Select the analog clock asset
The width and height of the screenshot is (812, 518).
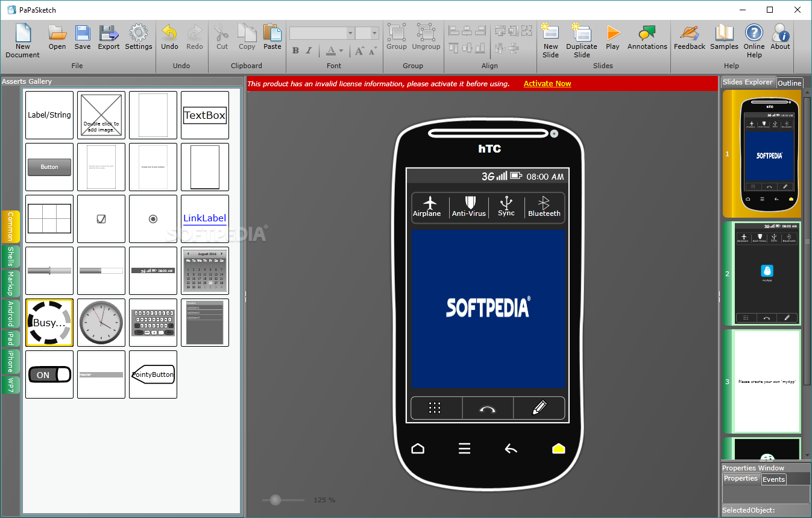101,323
